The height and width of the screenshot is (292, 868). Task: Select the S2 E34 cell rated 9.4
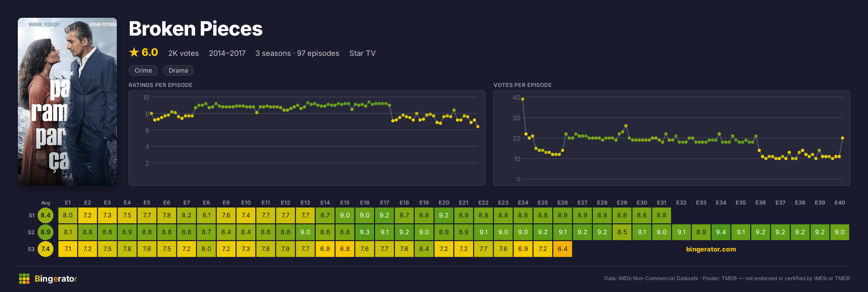tap(721, 232)
